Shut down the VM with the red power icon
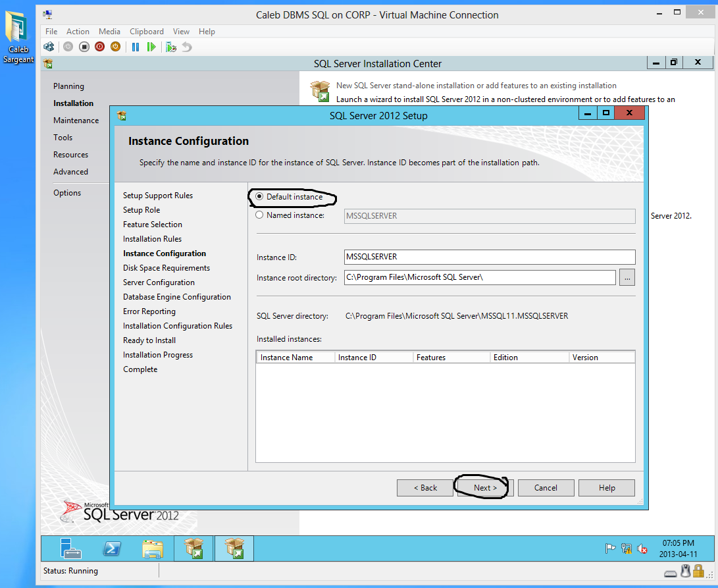718x588 pixels. pyautogui.click(x=99, y=47)
